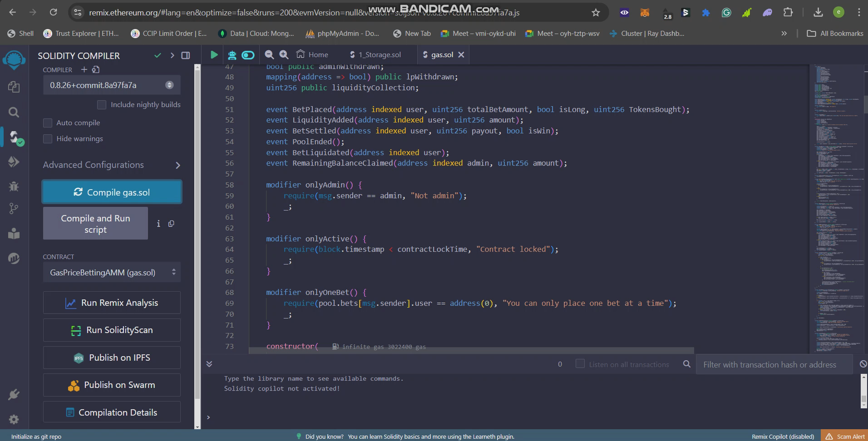Toggle the editor switch in the toolbar
The image size is (868, 441).
coord(248,55)
